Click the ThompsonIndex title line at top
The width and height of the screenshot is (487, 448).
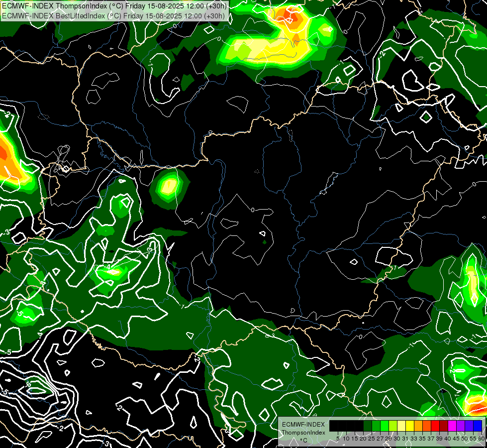click(114, 5)
